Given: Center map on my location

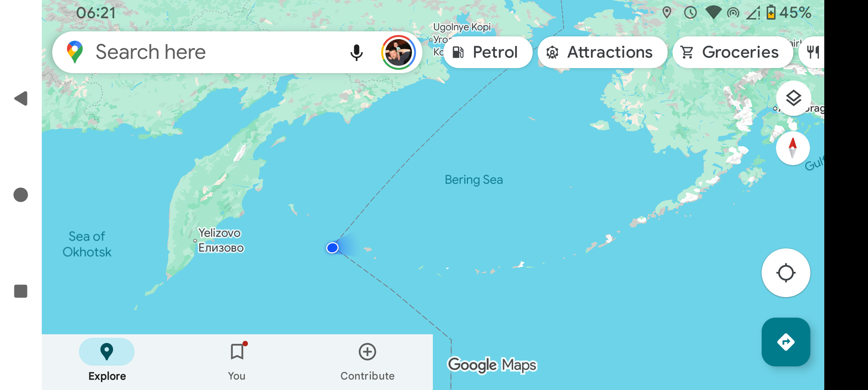Looking at the screenshot, I should pos(786,273).
